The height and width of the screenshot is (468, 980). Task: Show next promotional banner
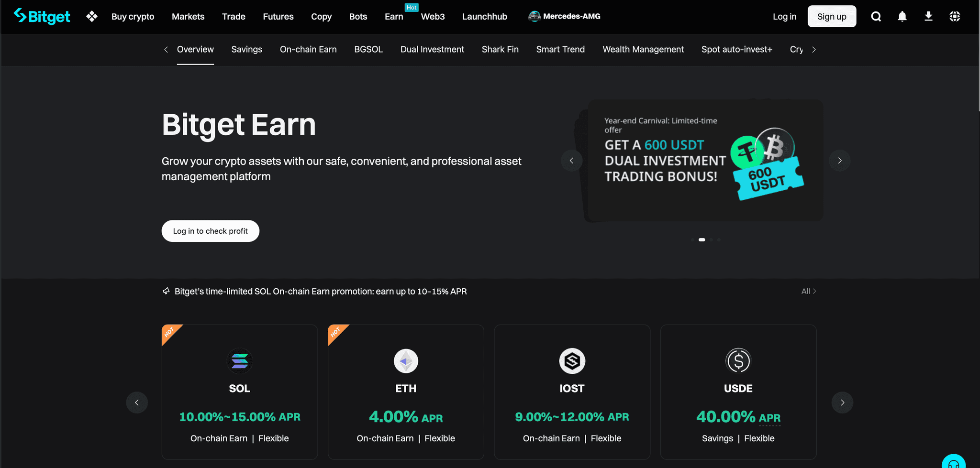pyautogui.click(x=840, y=161)
